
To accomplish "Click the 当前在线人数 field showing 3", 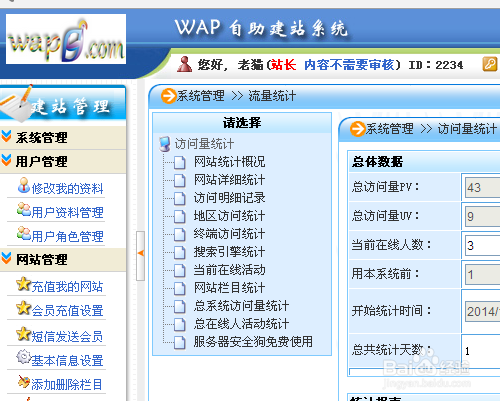I will click(x=482, y=245).
